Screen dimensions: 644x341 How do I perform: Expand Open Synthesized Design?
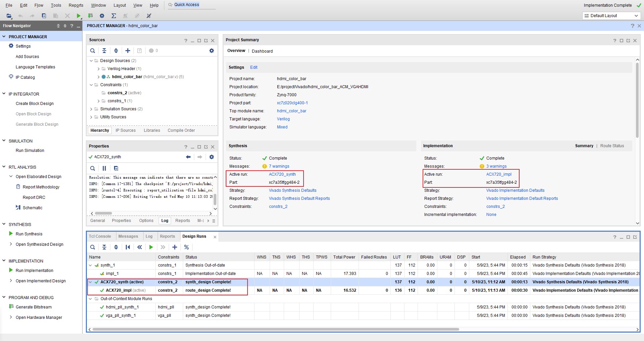click(x=11, y=244)
